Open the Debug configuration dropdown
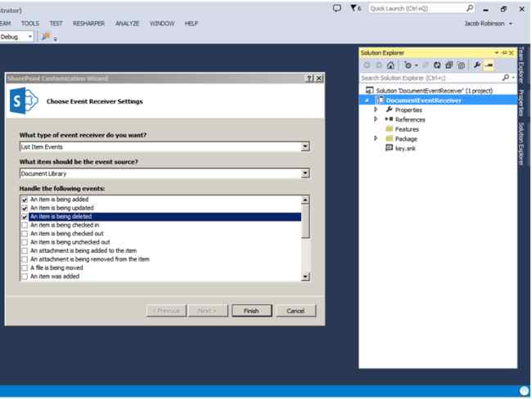Screen dimensions: 532x399 [x=29, y=36]
